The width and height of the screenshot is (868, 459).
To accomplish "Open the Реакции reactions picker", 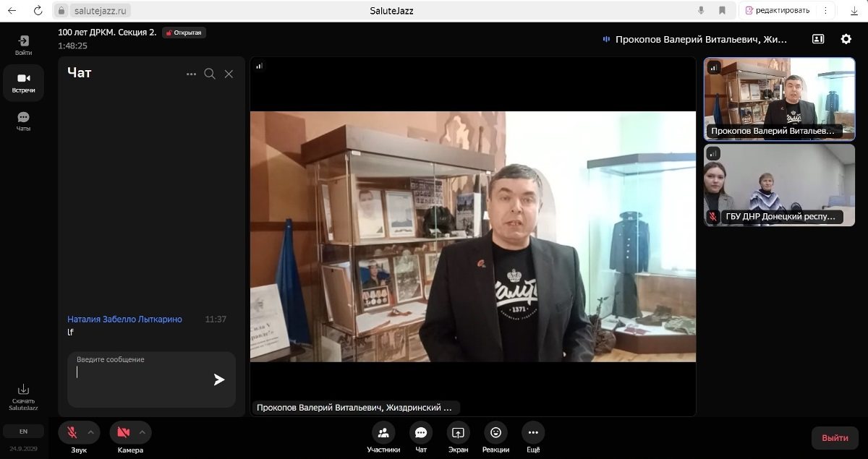I will click(495, 433).
